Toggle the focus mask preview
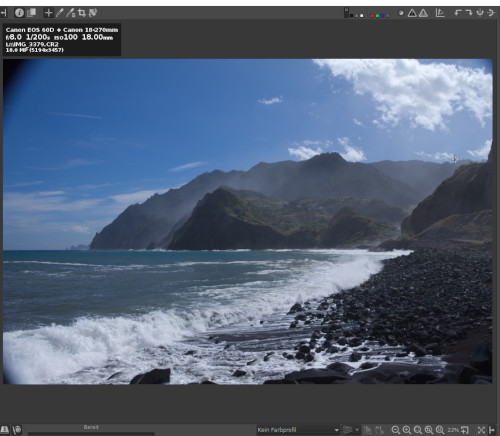This screenshot has height=436, width=500. click(401, 13)
